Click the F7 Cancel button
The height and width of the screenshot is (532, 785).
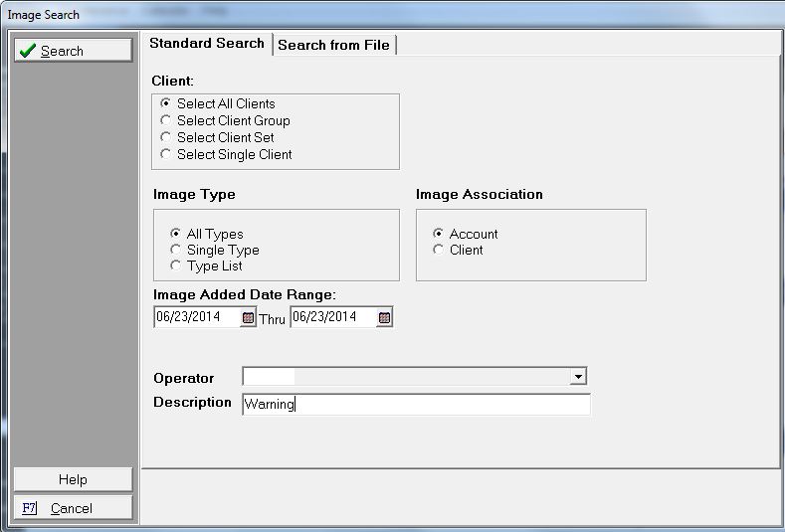click(73, 508)
